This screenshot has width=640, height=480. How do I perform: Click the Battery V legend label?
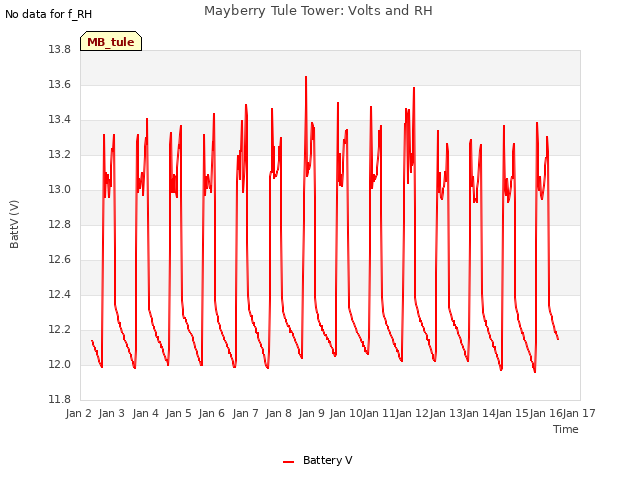pos(327,460)
